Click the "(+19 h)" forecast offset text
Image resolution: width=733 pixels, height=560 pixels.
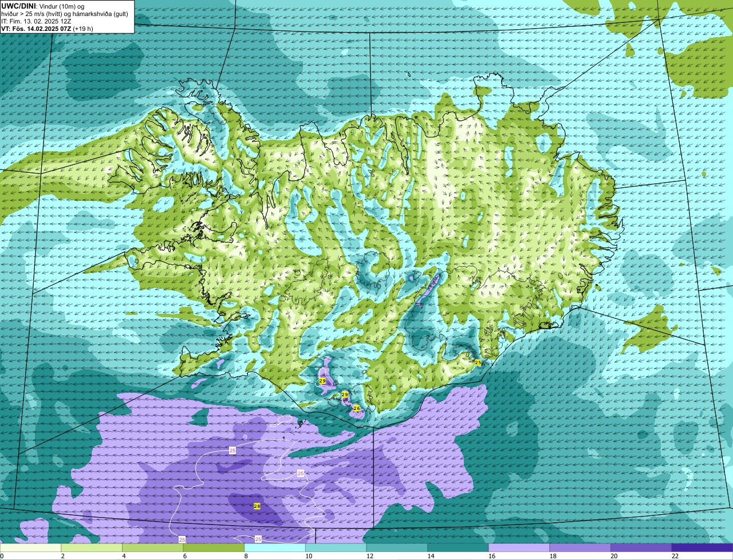(x=83, y=29)
